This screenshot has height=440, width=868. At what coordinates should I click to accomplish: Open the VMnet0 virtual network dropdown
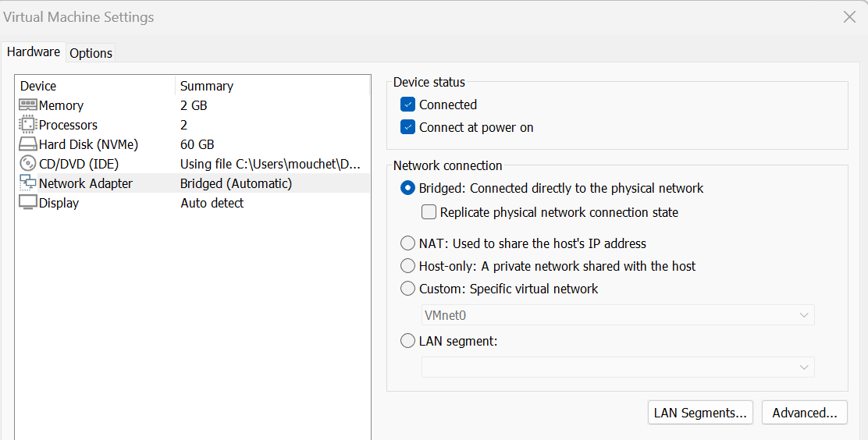click(617, 315)
